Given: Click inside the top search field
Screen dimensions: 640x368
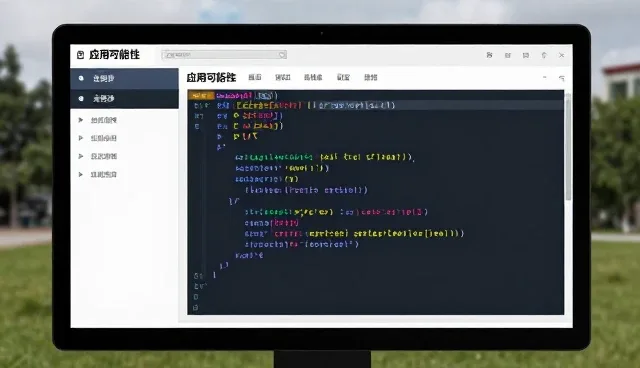Looking at the screenshot, I should (x=224, y=55).
